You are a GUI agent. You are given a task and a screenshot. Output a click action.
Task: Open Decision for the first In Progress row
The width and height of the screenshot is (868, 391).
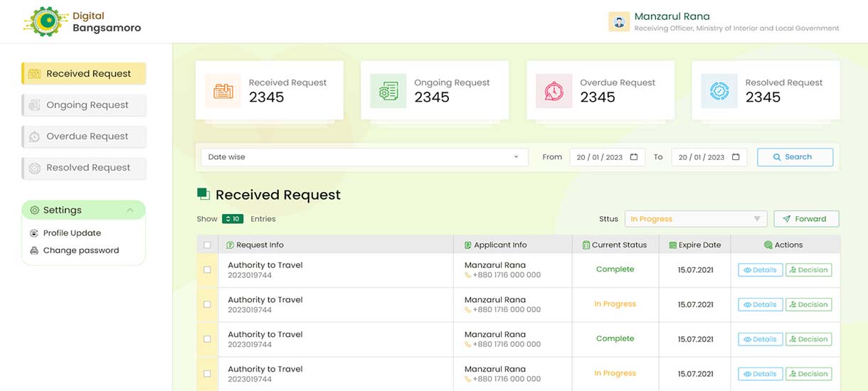tap(808, 304)
